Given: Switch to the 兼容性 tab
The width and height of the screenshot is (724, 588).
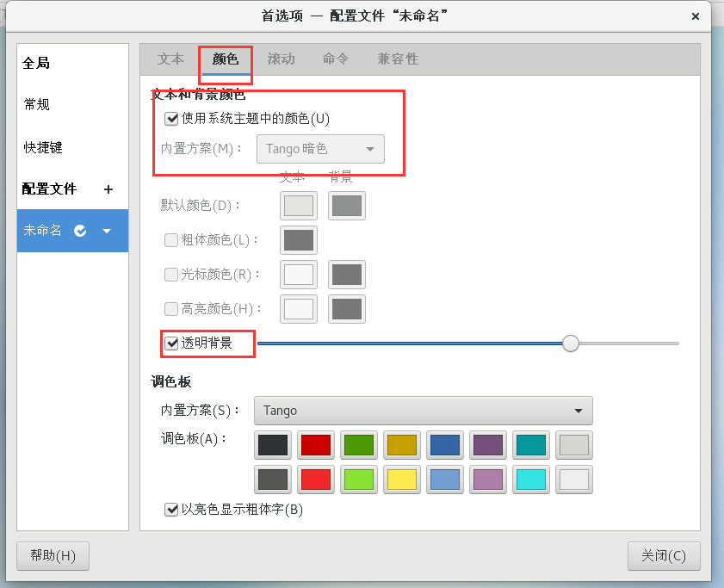Looking at the screenshot, I should click(x=398, y=59).
